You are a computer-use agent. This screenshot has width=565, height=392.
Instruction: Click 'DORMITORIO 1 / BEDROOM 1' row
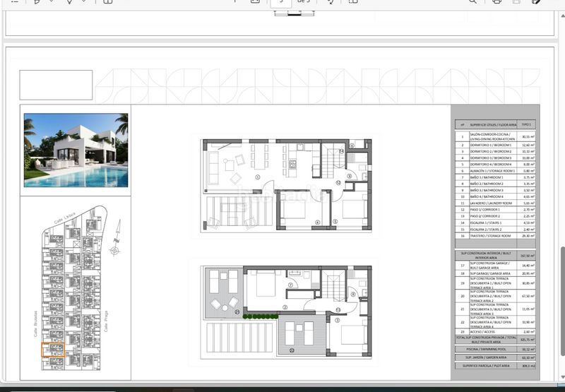pos(495,145)
